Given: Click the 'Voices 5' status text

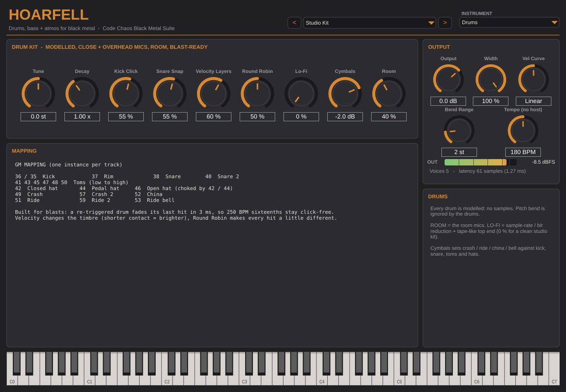Looking at the screenshot, I should [439, 171].
